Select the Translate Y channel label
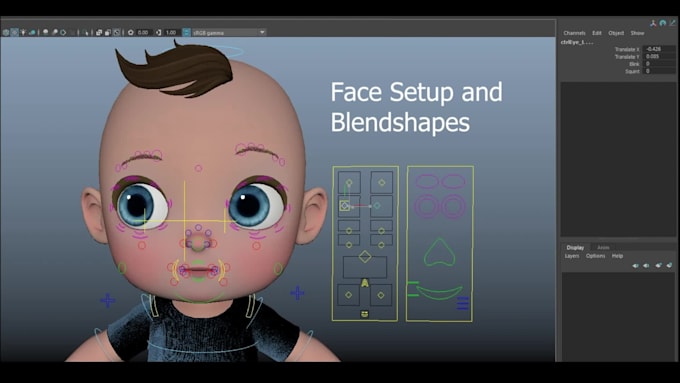The image size is (680, 383). pyautogui.click(x=627, y=56)
